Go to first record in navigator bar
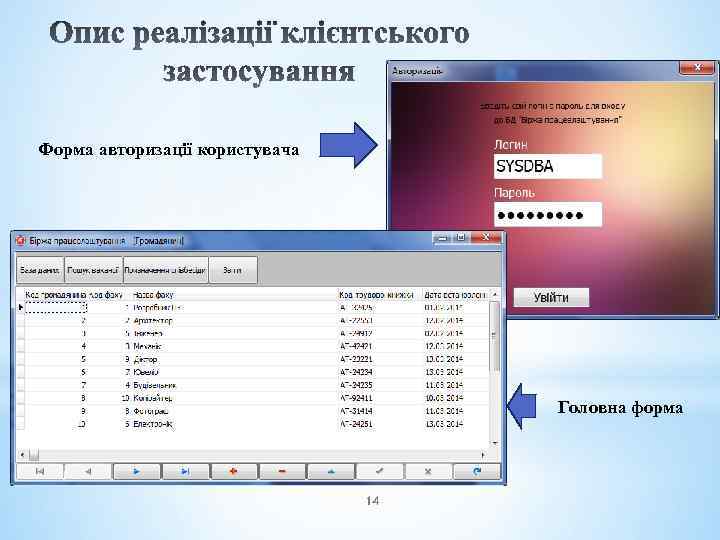Screen dimensions: 720x540 coord(40,471)
